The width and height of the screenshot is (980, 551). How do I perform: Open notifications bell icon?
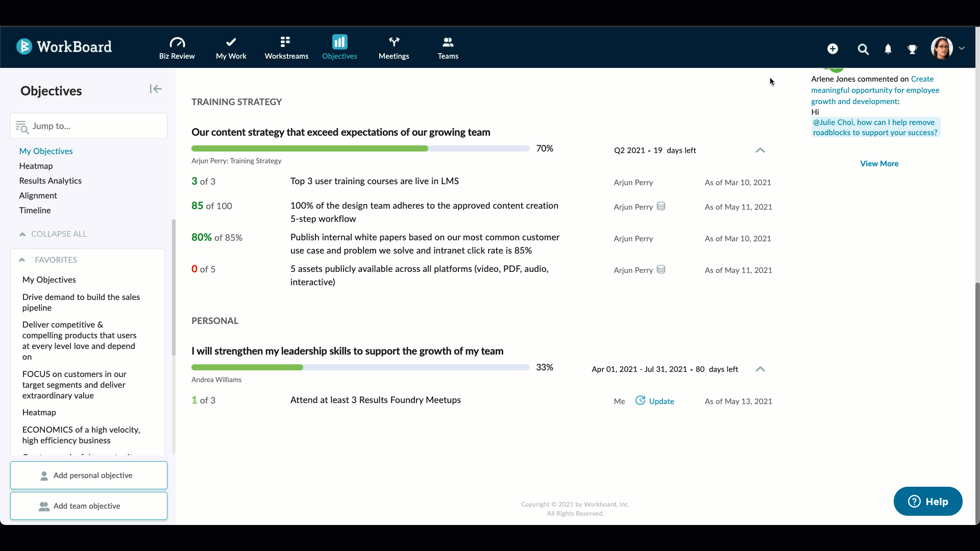pyautogui.click(x=888, y=49)
